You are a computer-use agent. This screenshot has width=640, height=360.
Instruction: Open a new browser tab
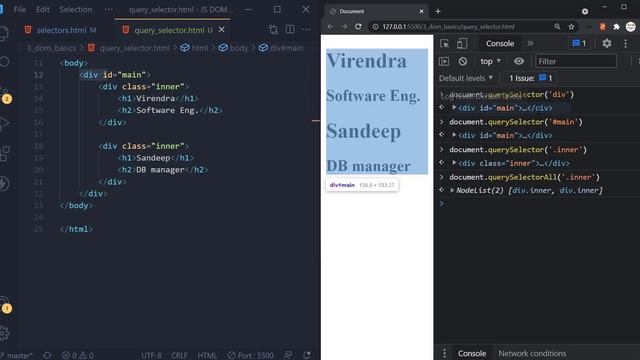(438, 11)
